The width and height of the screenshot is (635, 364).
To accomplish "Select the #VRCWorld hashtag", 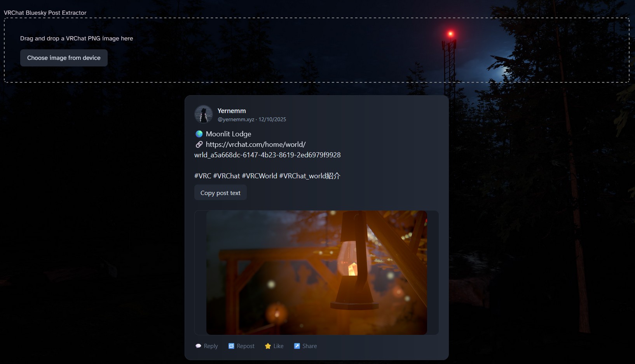I will click(x=260, y=176).
